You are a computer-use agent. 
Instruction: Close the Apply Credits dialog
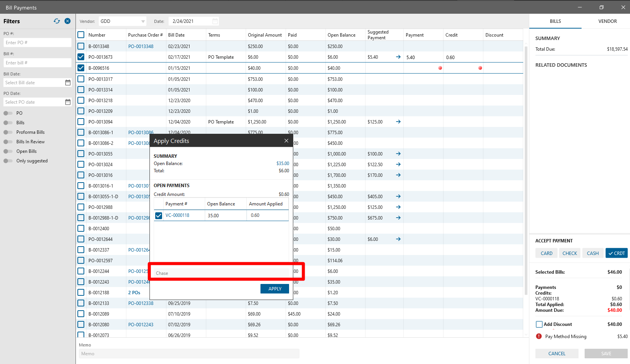coord(286,141)
